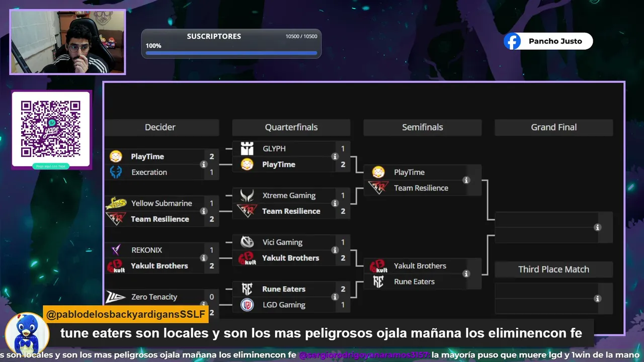Screen dimensions: 644x362
Task: Click Yakult Brothers name in the Decider column
Action: tap(159, 266)
